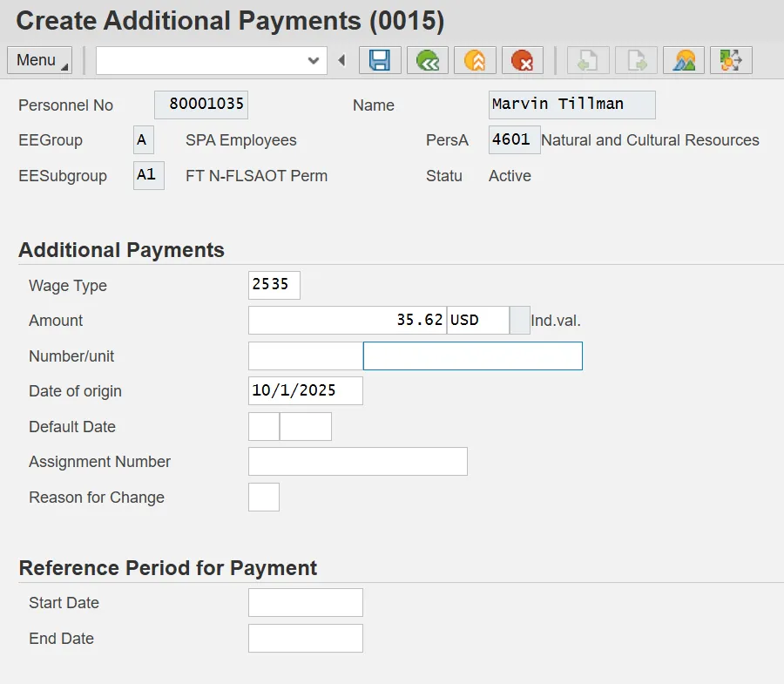Select the Amount input field
784x684 pixels.
pos(347,321)
